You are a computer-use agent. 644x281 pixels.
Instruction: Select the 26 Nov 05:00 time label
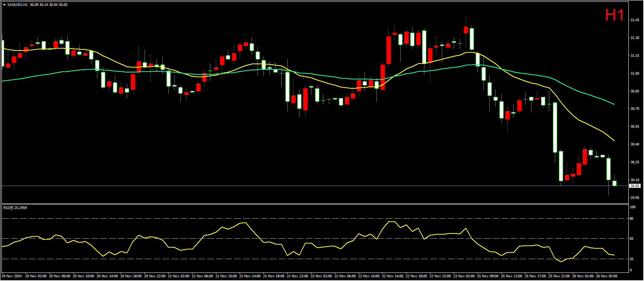click(x=606, y=276)
